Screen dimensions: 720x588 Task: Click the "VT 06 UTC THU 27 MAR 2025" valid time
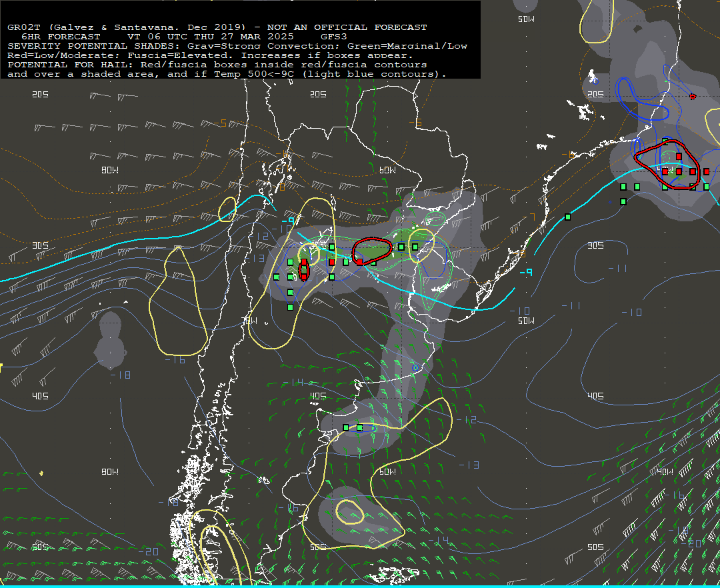click(210, 37)
